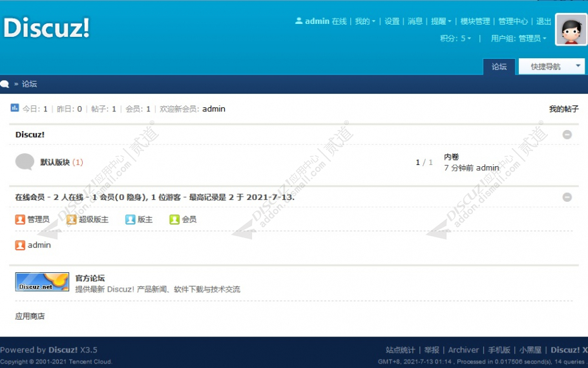Collapse the 在线会员 online members section
This screenshot has width=588, height=368.
567,197
